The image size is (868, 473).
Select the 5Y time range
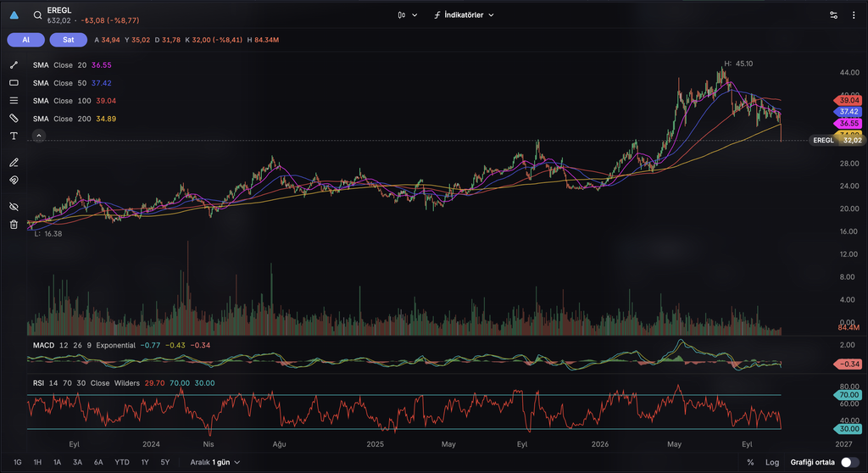pyautogui.click(x=165, y=462)
